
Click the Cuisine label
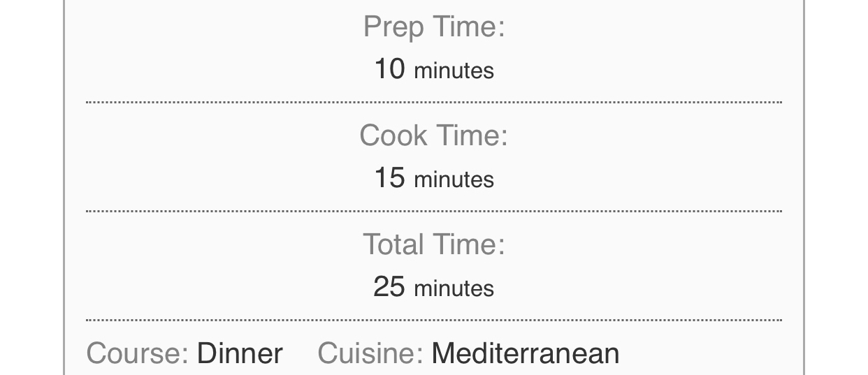(370, 353)
